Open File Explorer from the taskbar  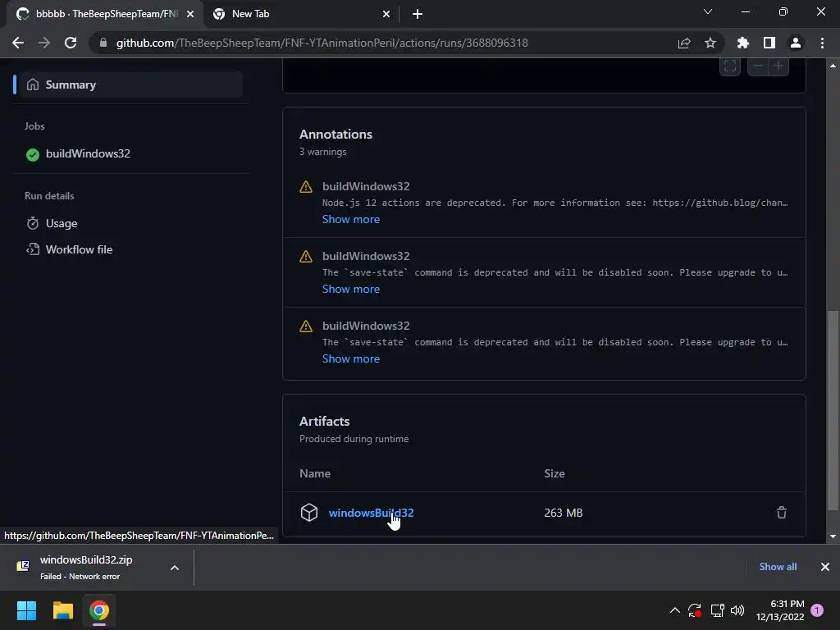[62, 610]
